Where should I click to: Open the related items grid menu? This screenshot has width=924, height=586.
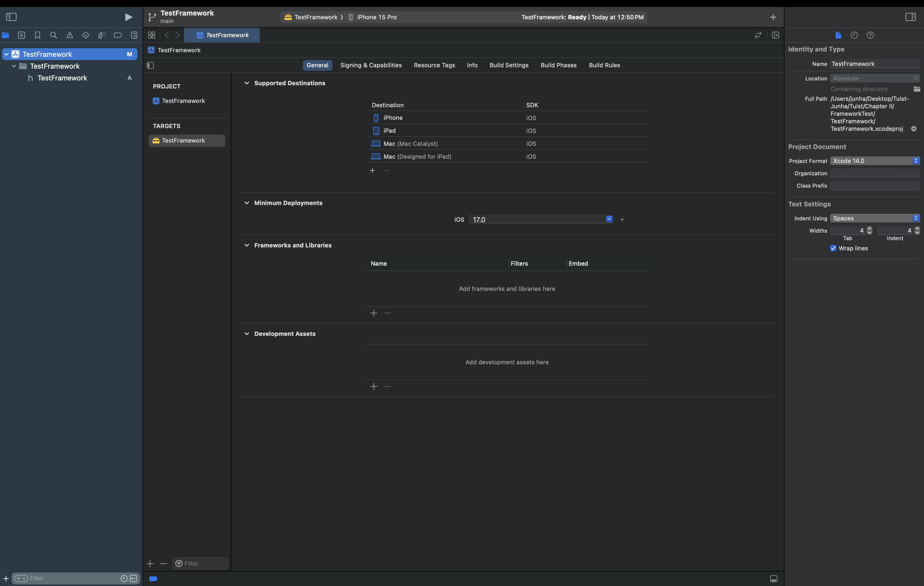coord(152,35)
